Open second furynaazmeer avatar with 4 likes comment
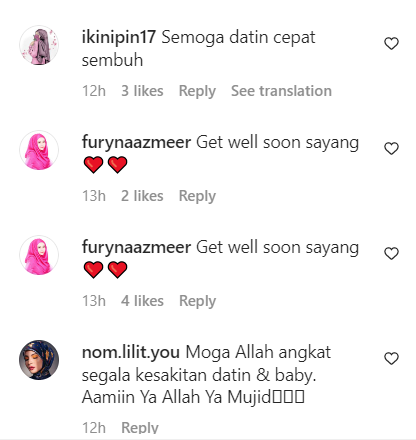Screen dimensions: 416x440 [x=39, y=255]
